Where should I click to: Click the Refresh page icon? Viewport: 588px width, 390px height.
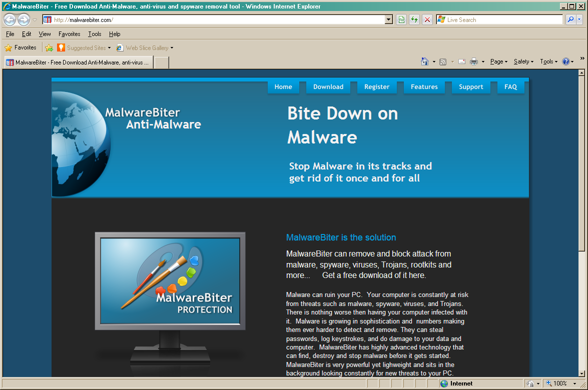tap(414, 20)
